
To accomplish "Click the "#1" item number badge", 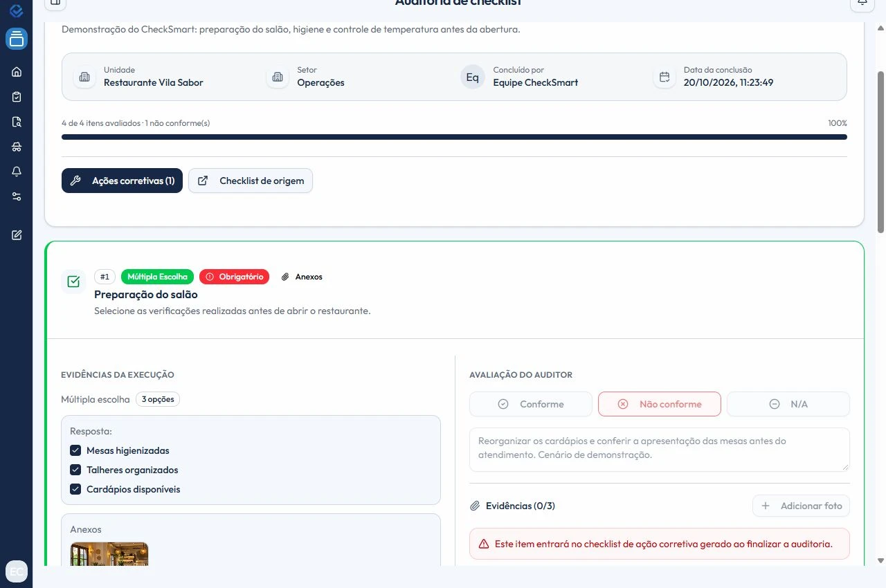I will (105, 277).
